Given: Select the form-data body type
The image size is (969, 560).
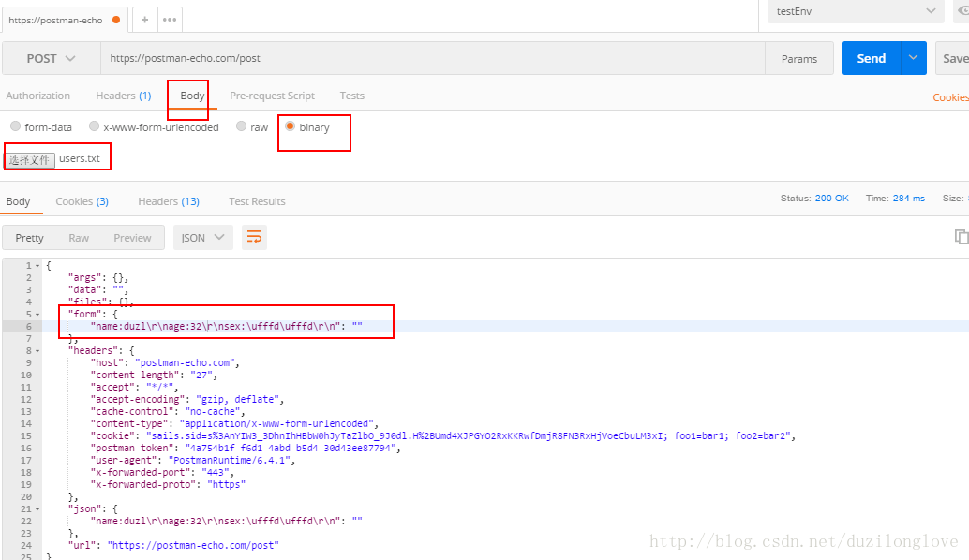Looking at the screenshot, I should (15, 126).
